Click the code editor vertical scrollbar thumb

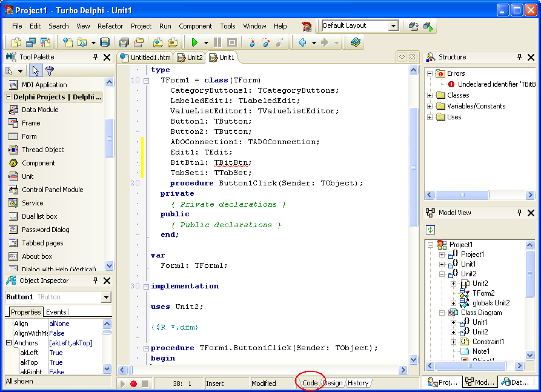[x=413, y=167]
